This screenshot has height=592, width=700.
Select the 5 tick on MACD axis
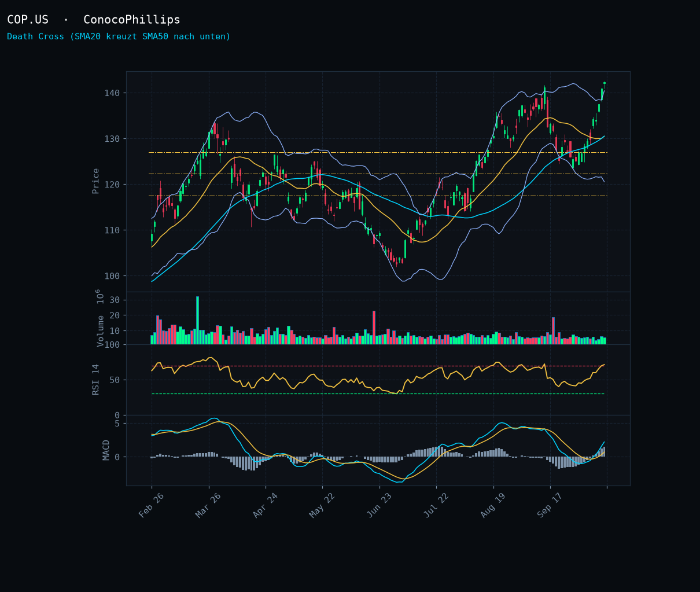click(x=117, y=424)
